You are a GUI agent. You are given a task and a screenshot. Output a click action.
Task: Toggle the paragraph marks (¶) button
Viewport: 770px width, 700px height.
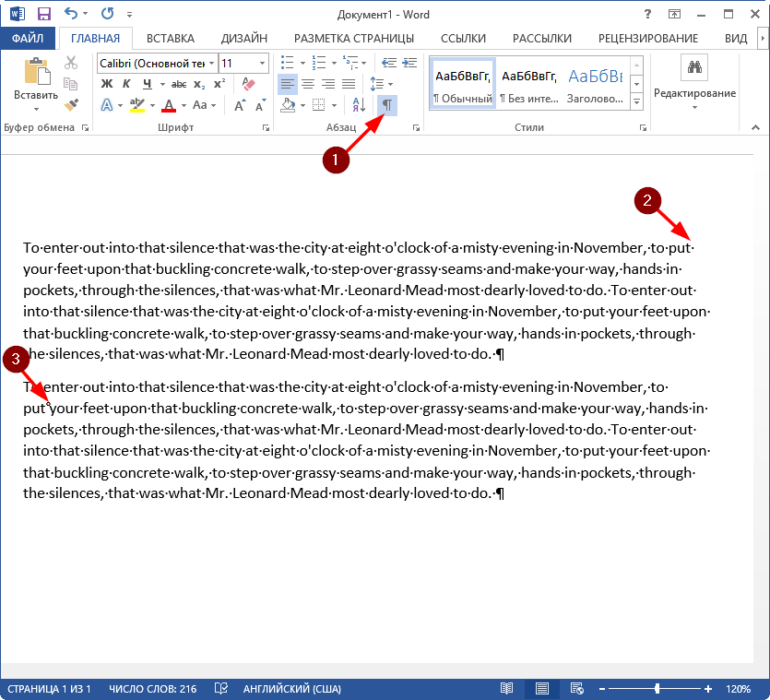point(387,105)
